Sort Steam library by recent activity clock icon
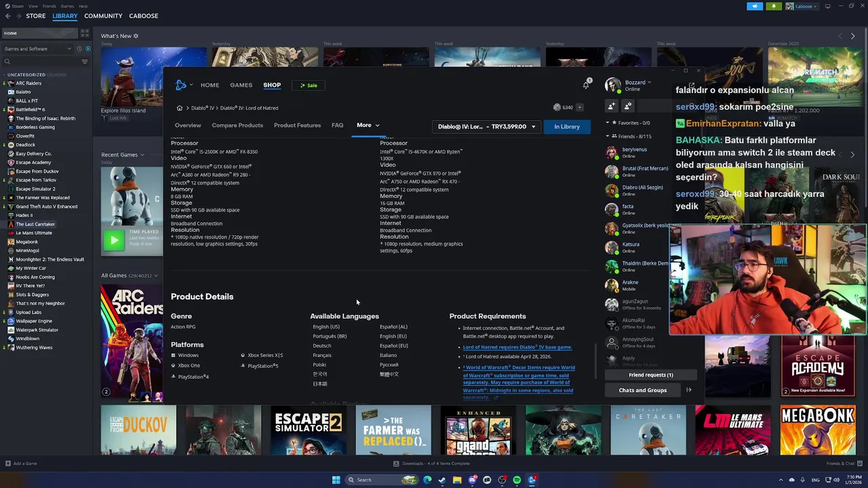The height and width of the screenshot is (488, 868). (79, 49)
